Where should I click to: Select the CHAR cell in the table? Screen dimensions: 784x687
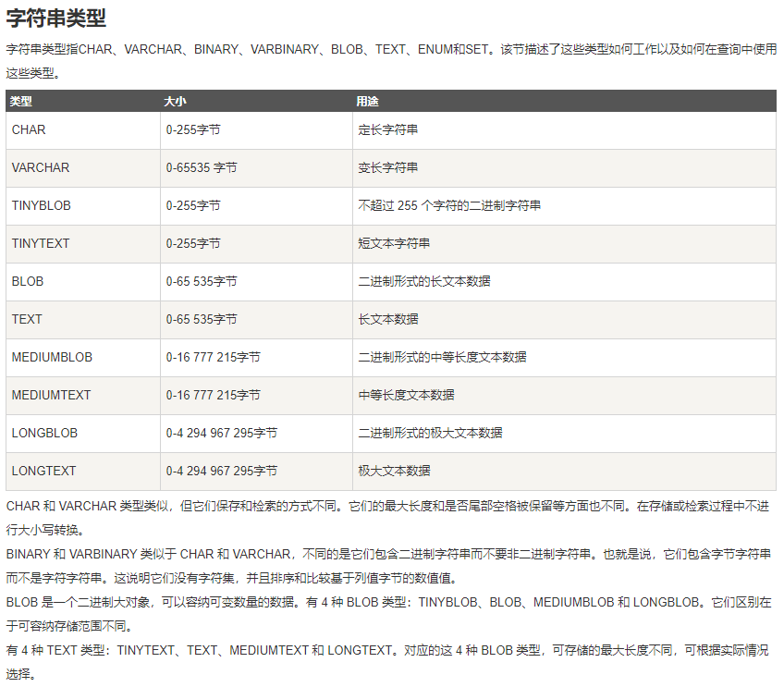point(29,130)
